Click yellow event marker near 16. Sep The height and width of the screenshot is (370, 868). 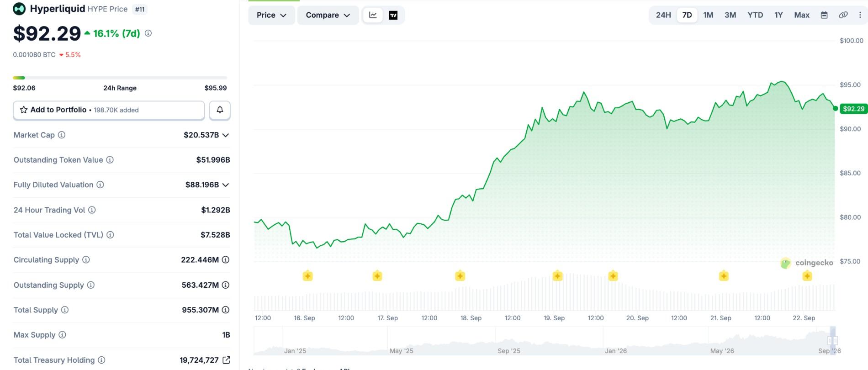[x=307, y=276]
